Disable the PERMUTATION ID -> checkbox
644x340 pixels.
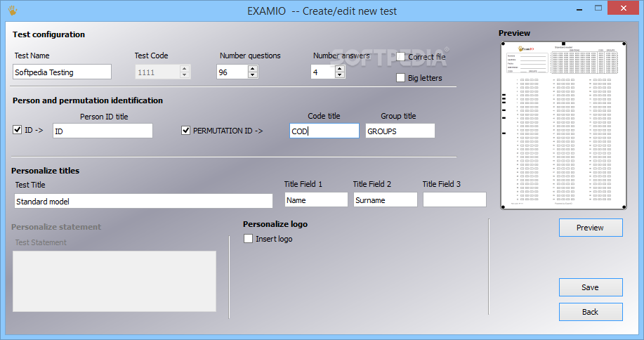coord(185,131)
